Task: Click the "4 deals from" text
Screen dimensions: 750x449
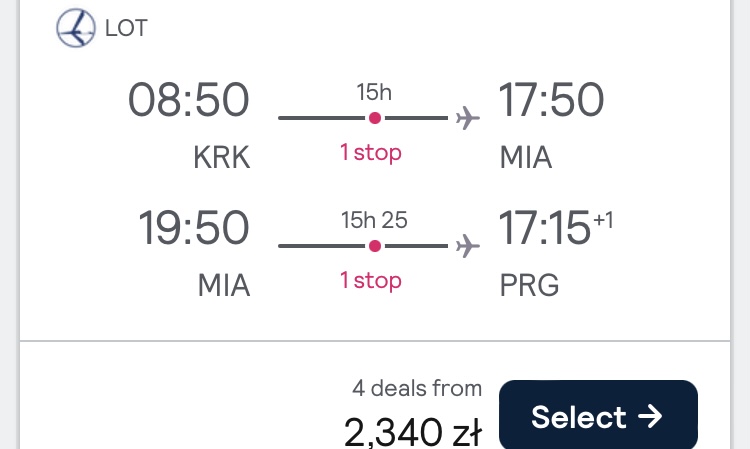Action: coord(417,388)
